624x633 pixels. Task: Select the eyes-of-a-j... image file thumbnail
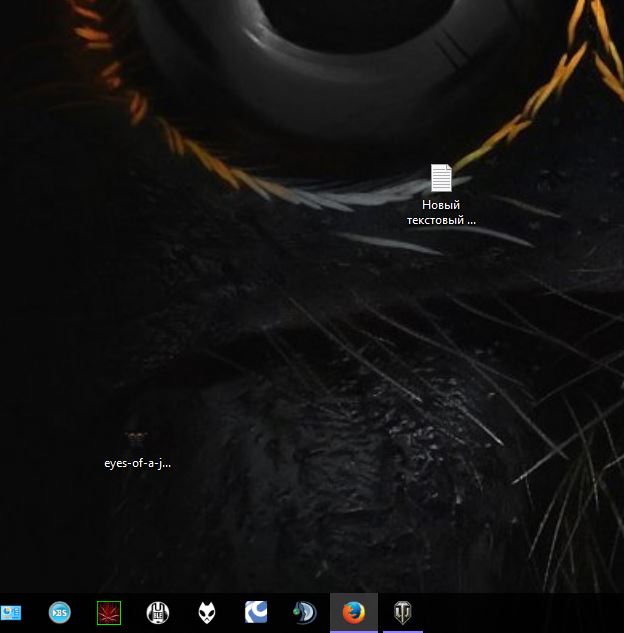tap(137, 440)
